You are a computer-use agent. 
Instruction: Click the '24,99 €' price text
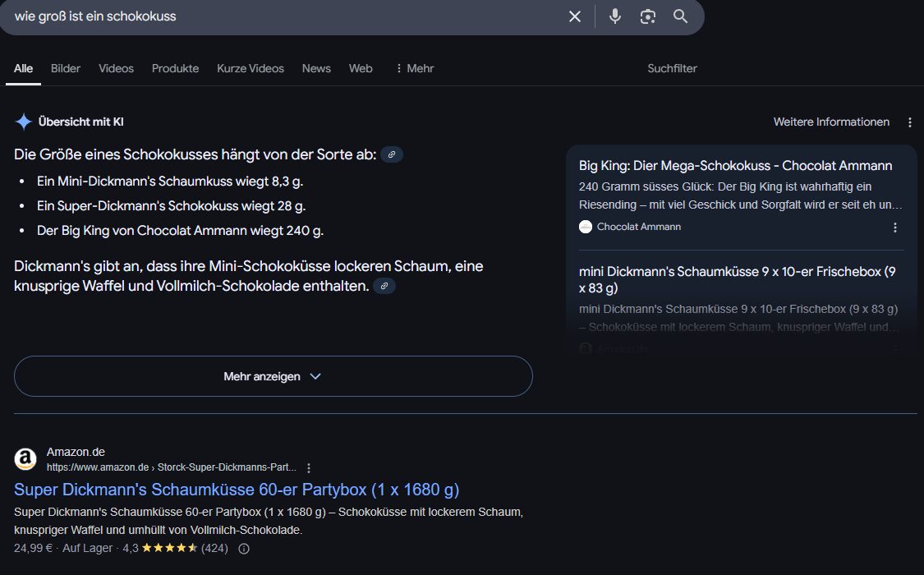(33, 548)
